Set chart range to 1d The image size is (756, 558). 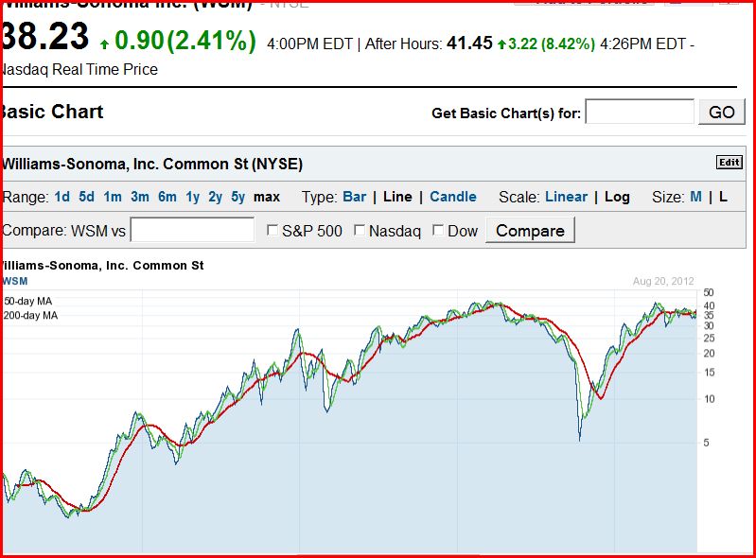[x=62, y=197]
